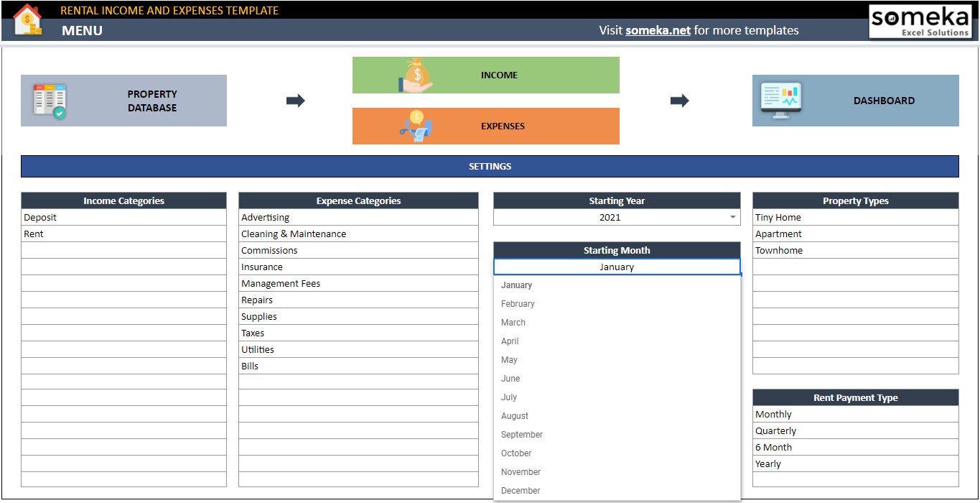Select the Yearly rent payment type
The width and height of the screenshot is (980, 503).
[767, 463]
